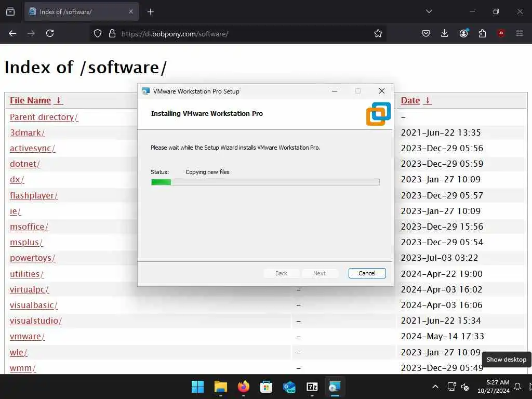Open Firefox View from the tab bar

click(10, 11)
